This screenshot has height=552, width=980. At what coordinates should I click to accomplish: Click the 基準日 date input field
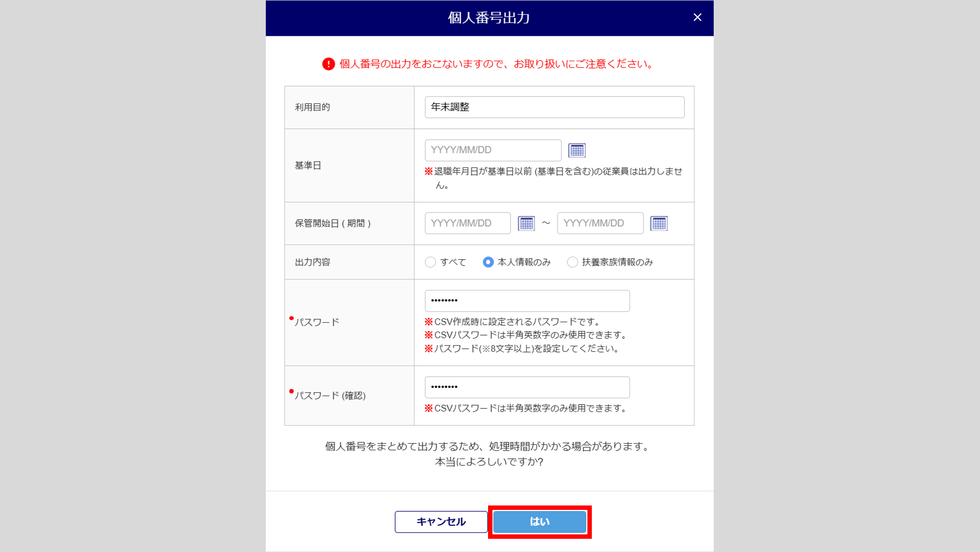pyautogui.click(x=492, y=150)
